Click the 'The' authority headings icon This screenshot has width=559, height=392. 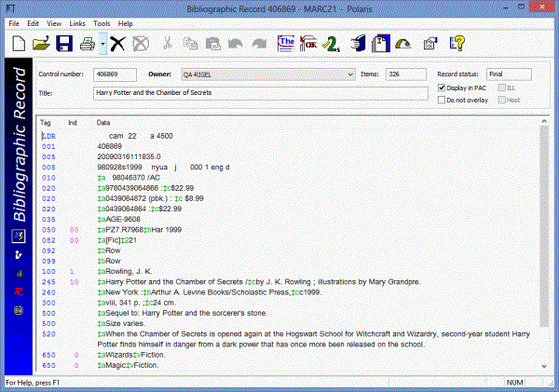pyautogui.click(x=286, y=44)
